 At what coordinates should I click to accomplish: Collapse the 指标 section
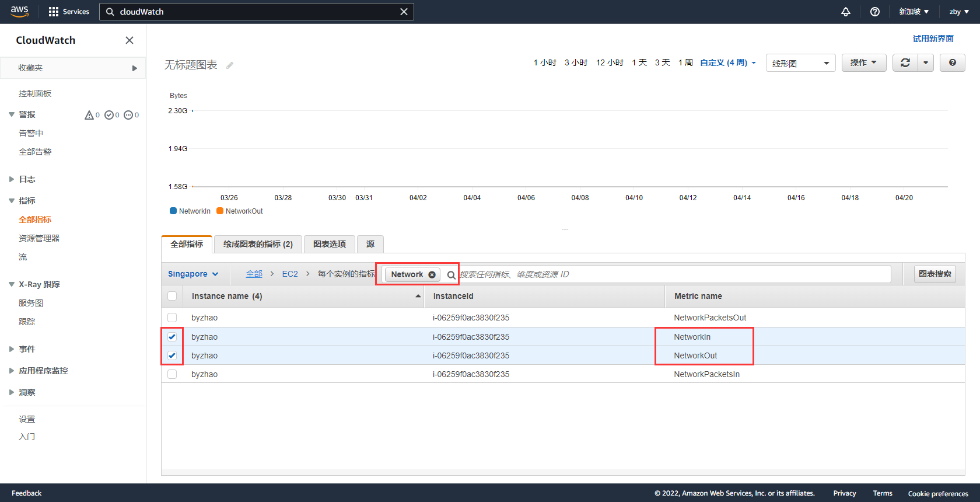click(x=12, y=201)
